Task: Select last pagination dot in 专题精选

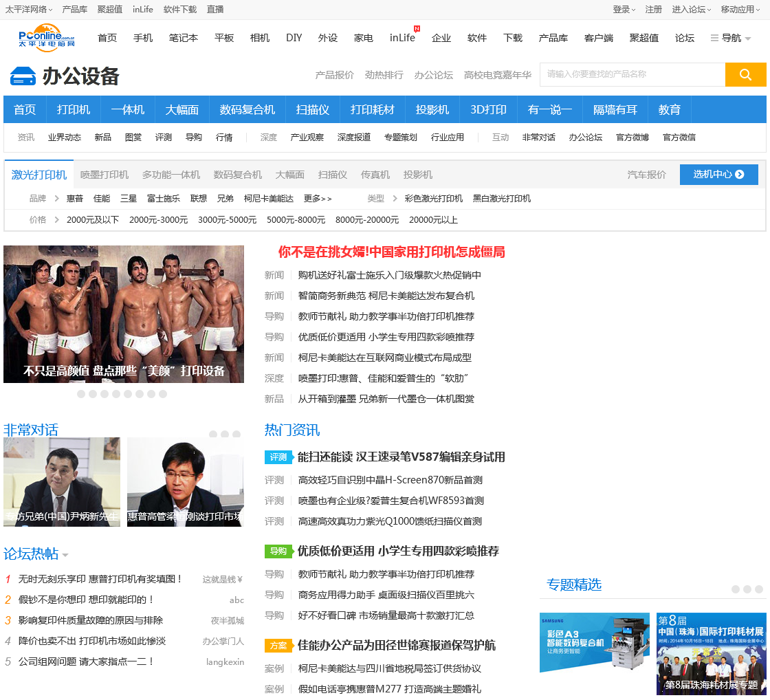Action: (x=759, y=589)
